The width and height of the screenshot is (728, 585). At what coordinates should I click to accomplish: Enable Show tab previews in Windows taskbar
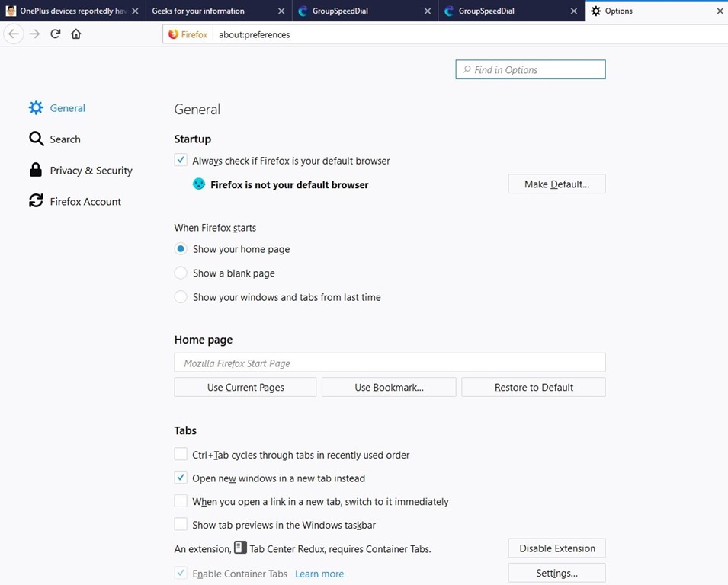point(181,525)
